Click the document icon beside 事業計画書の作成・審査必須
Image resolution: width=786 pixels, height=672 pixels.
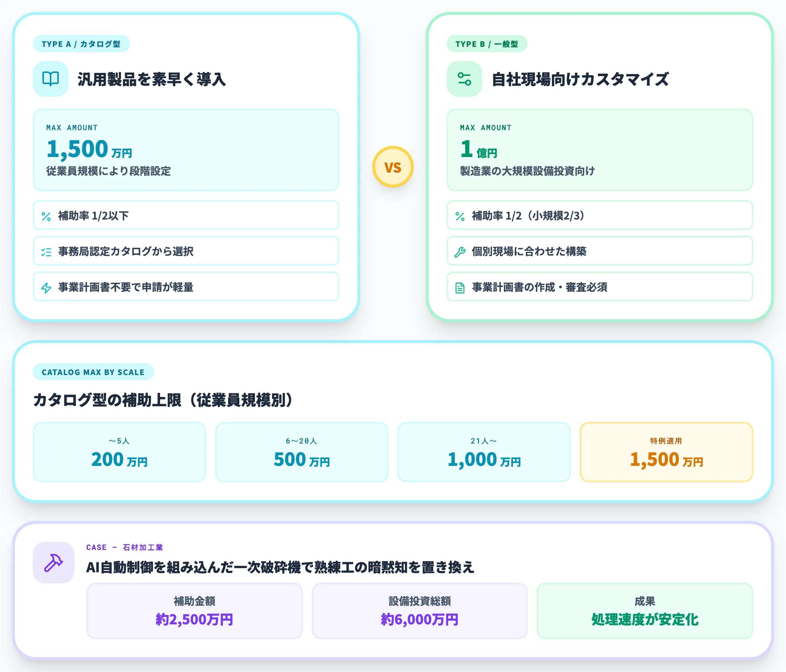[460, 288]
